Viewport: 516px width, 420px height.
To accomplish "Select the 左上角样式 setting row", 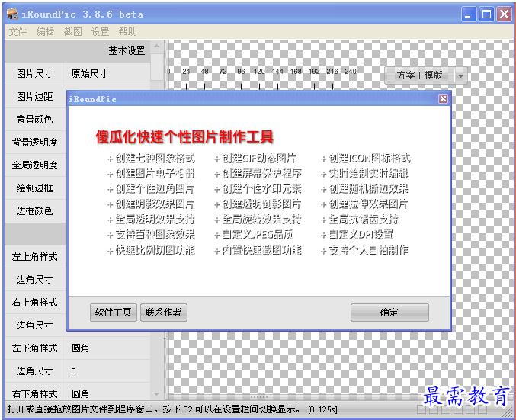I will 35,257.
